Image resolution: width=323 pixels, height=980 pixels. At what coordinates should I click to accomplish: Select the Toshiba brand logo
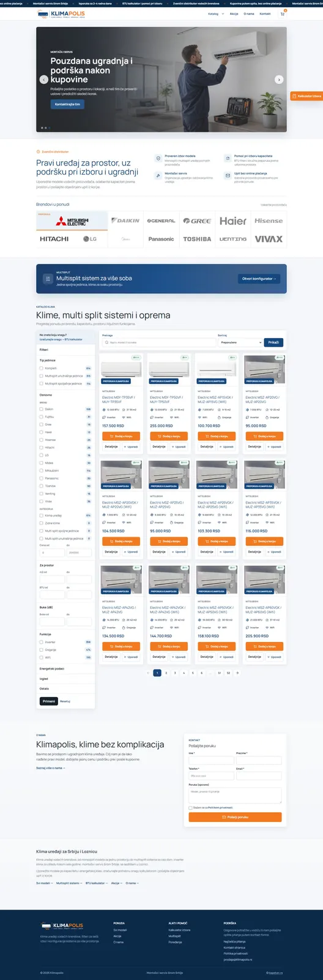(x=197, y=239)
